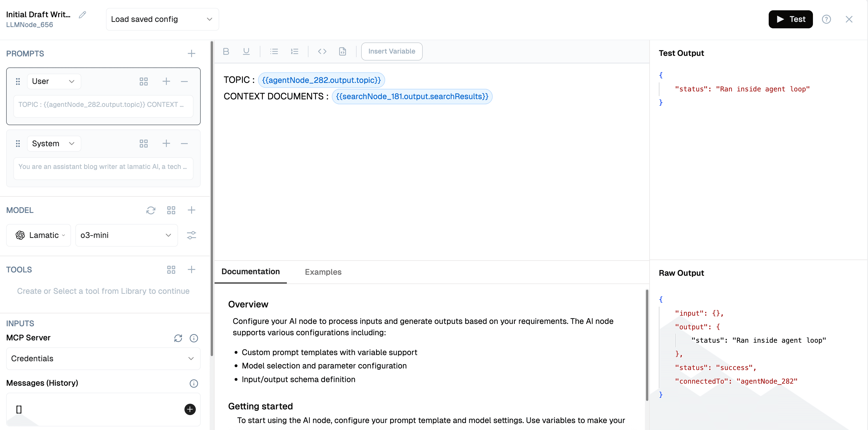Click the Bold formatting icon
The image size is (868, 430).
click(x=226, y=51)
